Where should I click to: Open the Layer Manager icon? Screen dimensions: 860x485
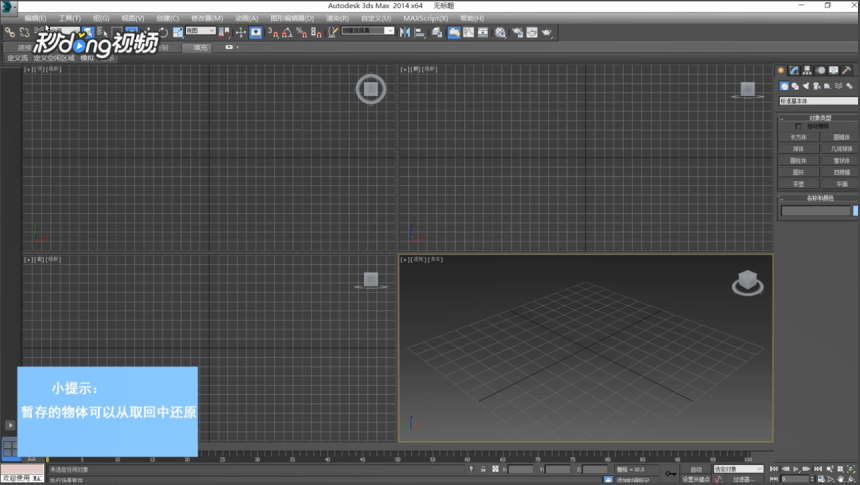point(437,32)
